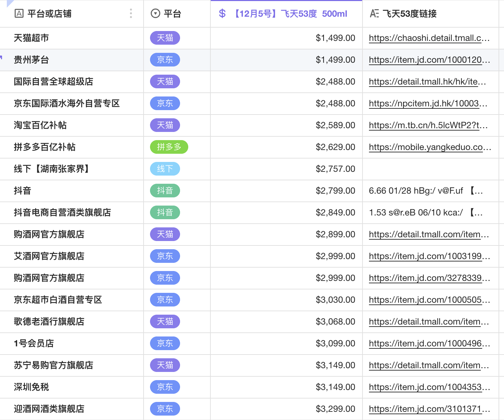Screen dimensions: 504x420
Task: Select the 6.66 01/28 hBg:/ share-code cell
Action: 431,191
